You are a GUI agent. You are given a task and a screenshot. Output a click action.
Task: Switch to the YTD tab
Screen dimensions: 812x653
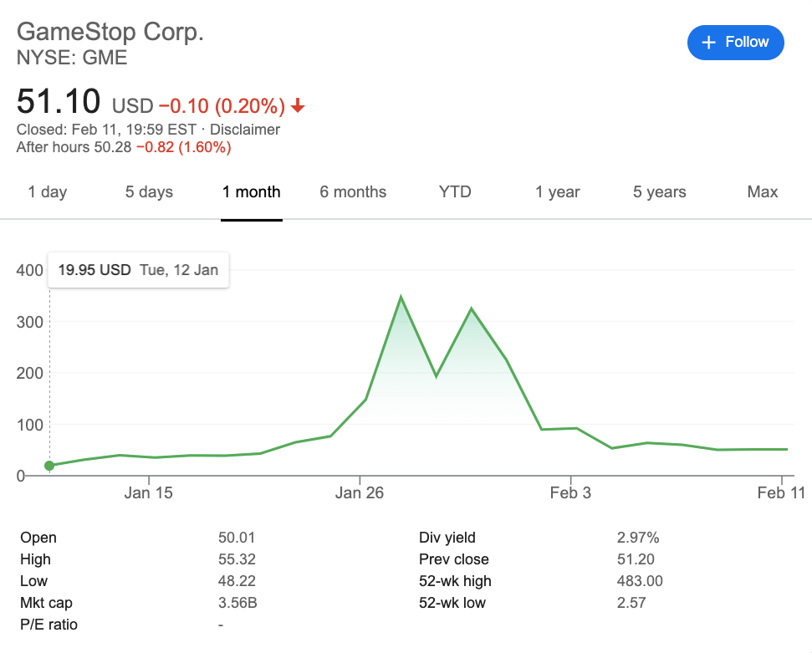tap(455, 192)
